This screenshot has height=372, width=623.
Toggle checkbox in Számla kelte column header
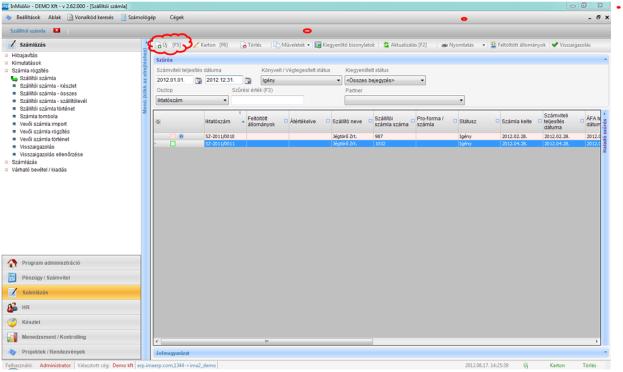[540, 121]
